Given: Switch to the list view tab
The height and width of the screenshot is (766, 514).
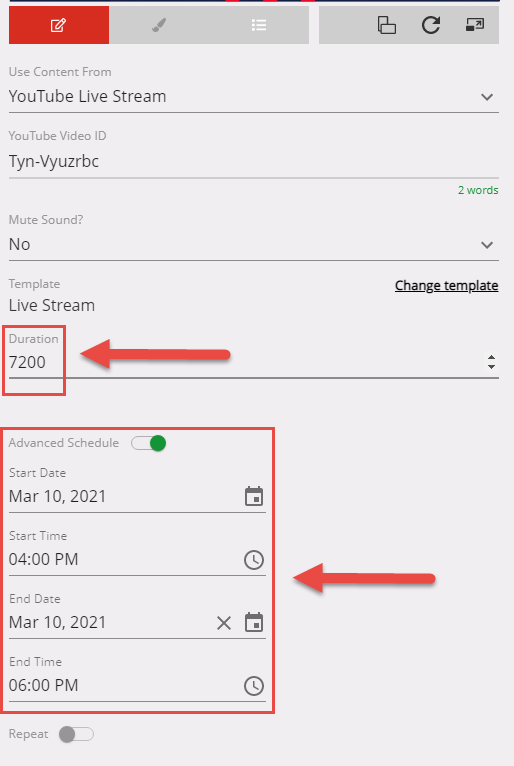Looking at the screenshot, I should [x=259, y=25].
